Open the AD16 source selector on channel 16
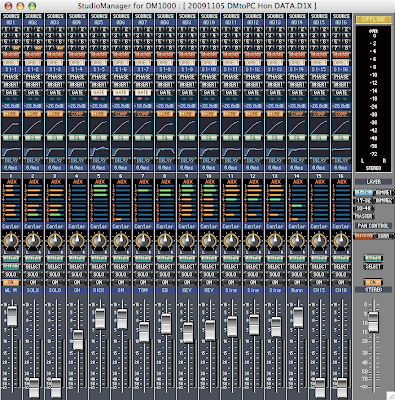Viewport: 395px width, 400px height. [341, 22]
